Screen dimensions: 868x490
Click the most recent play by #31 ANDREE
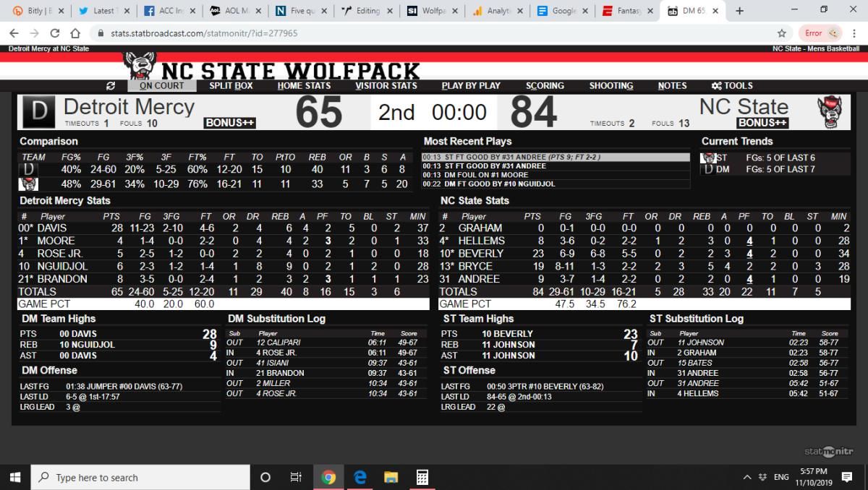coord(556,158)
